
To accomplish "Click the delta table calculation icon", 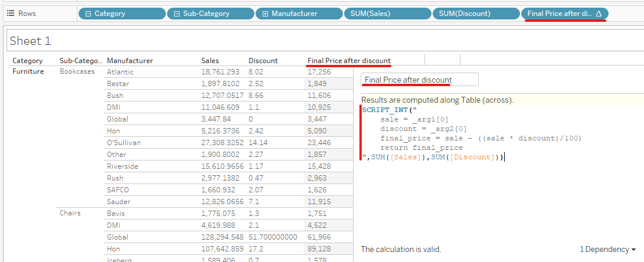I will [598, 13].
